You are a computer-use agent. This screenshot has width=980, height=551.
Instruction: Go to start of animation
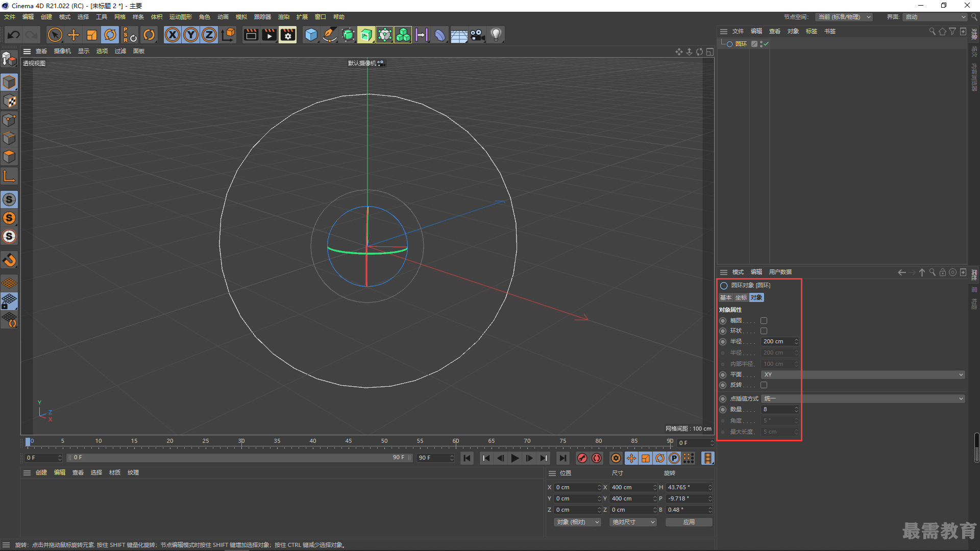click(x=467, y=459)
